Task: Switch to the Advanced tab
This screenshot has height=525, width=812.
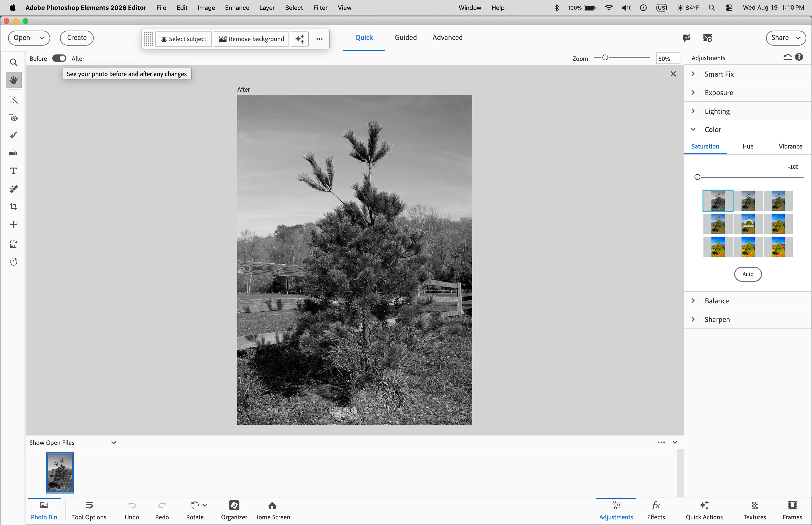Action: click(447, 38)
